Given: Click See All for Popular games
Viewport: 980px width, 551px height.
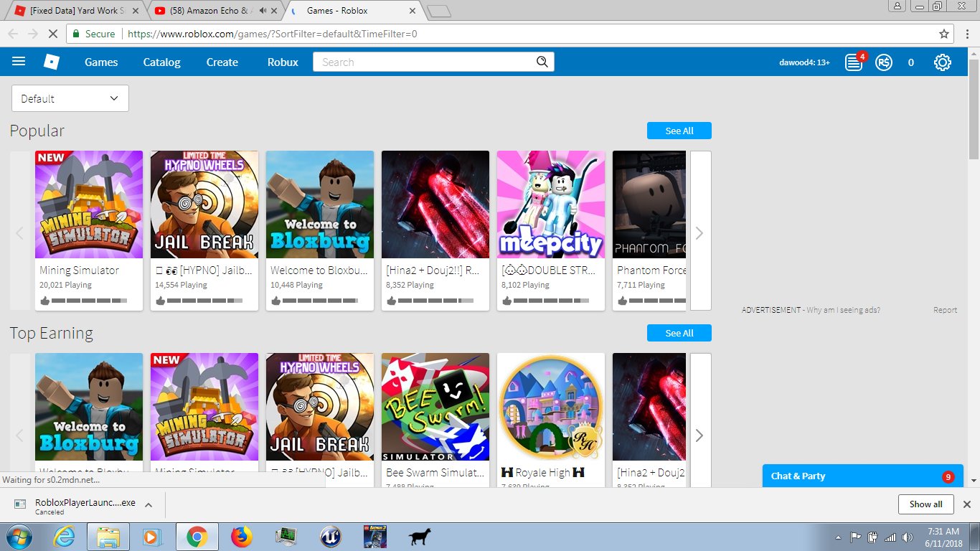Looking at the screenshot, I should 679,131.
